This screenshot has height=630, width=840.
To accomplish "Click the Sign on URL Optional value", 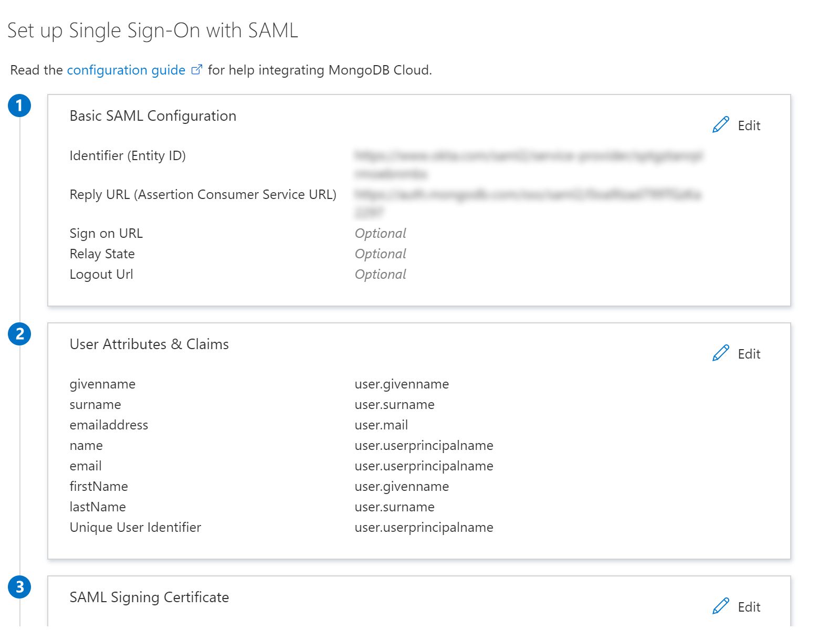I will (x=380, y=233).
